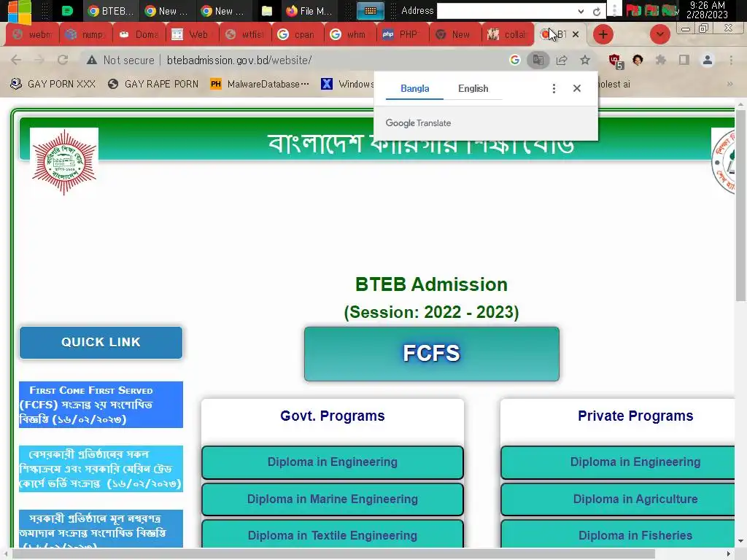Reload the page with the refresh icon
Screen dimensions: 747x560
coord(63,60)
